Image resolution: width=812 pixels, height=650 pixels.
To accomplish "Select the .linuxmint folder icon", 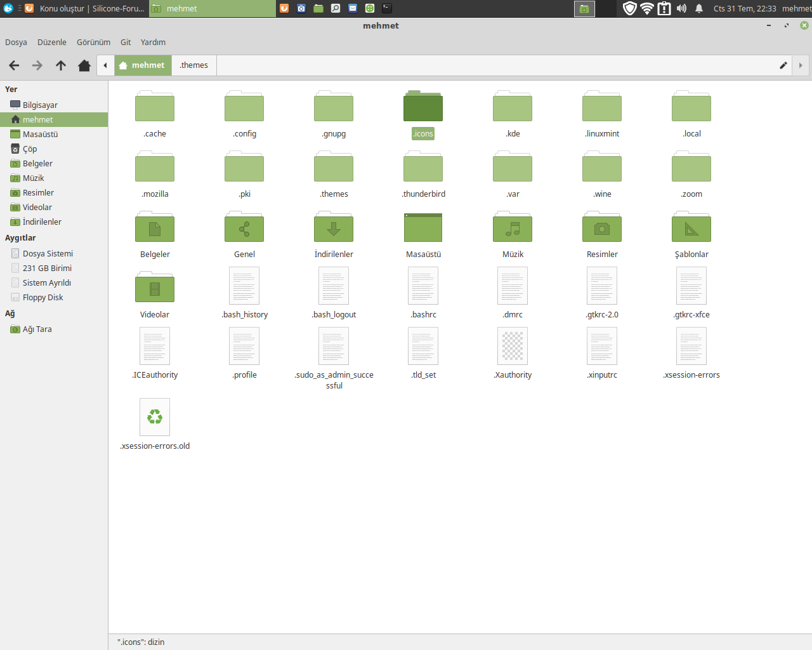I will pyautogui.click(x=602, y=106).
